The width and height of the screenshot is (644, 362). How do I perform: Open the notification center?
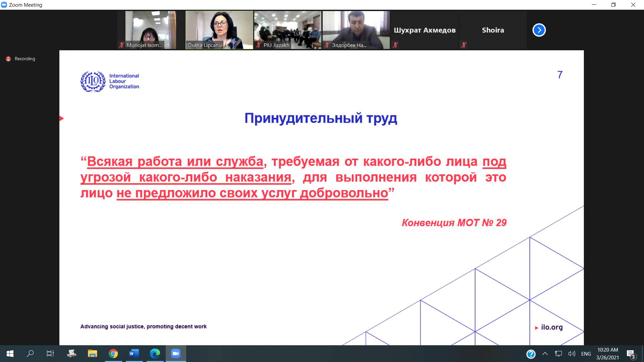(631, 354)
